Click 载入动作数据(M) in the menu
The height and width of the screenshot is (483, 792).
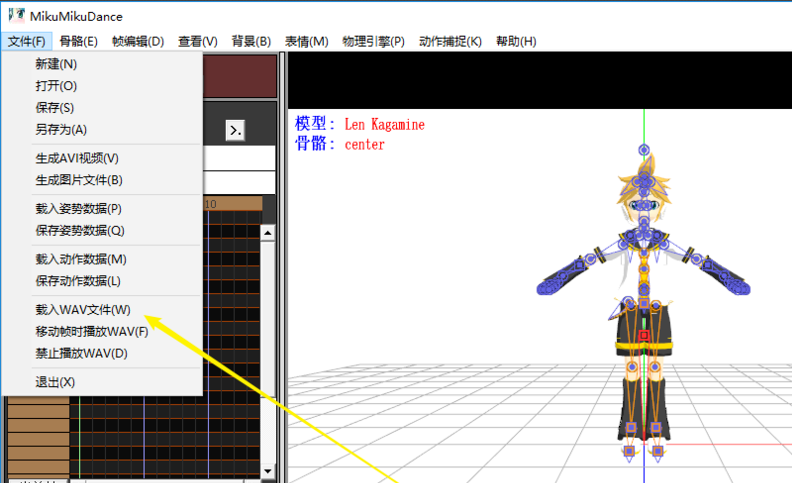81,259
